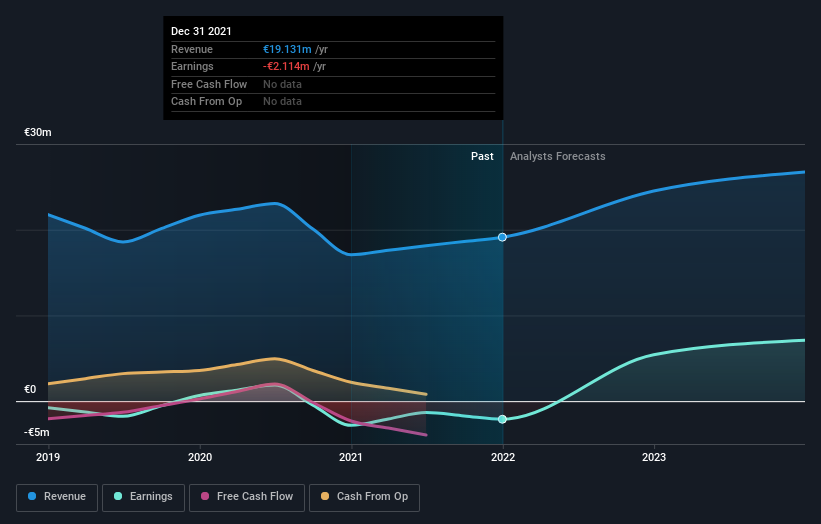Toggle the Free Cash Flow legend series

pyautogui.click(x=247, y=497)
